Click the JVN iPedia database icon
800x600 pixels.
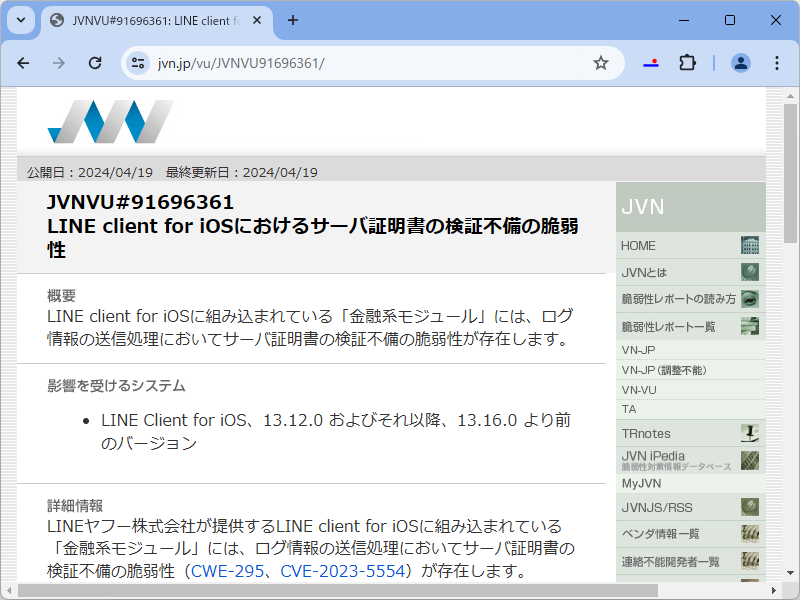pos(748,459)
